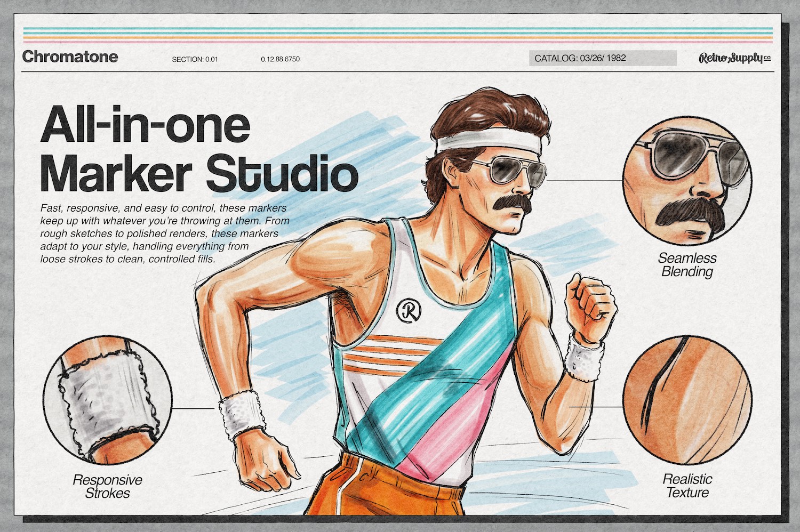The height and width of the screenshot is (532, 800).
Task: Expand the Realistic Texture callout label
Action: point(687,485)
